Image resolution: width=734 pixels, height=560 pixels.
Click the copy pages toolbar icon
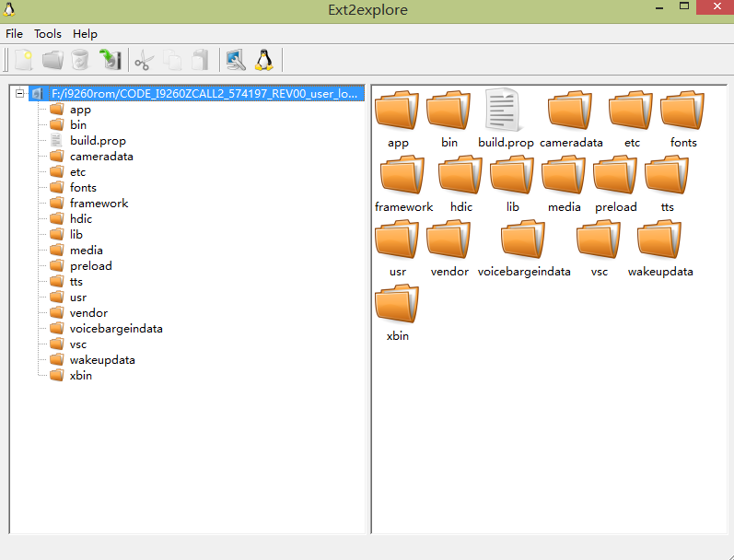click(172, 60)
